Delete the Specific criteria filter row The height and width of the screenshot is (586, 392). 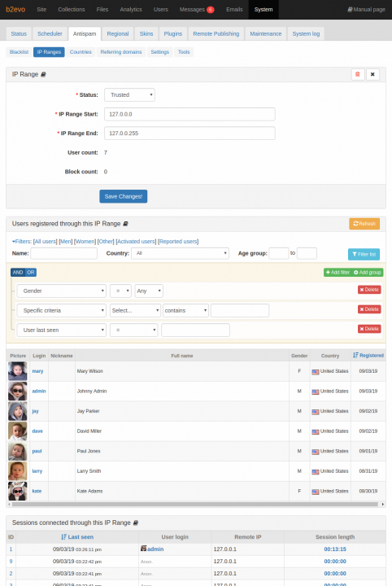pos(369,309)
